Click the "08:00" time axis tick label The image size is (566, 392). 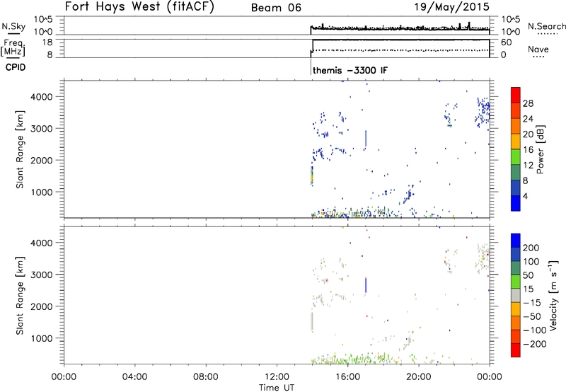click(x=205, y=377)
